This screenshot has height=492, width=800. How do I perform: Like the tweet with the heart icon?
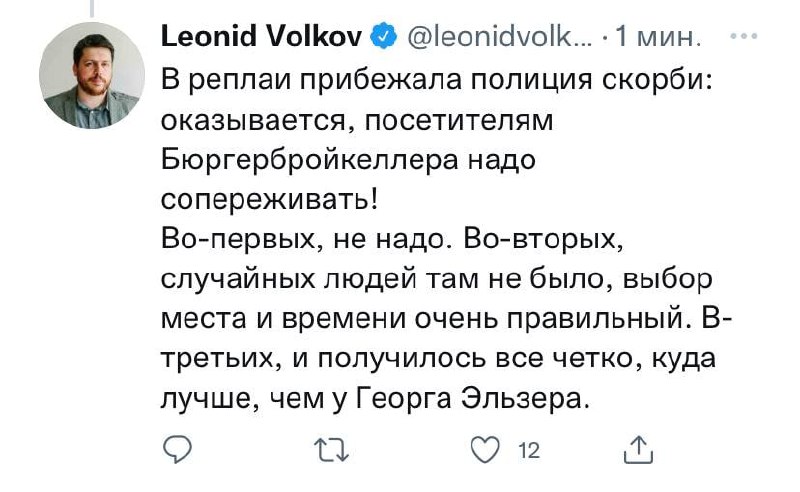(x=485, y=450)
